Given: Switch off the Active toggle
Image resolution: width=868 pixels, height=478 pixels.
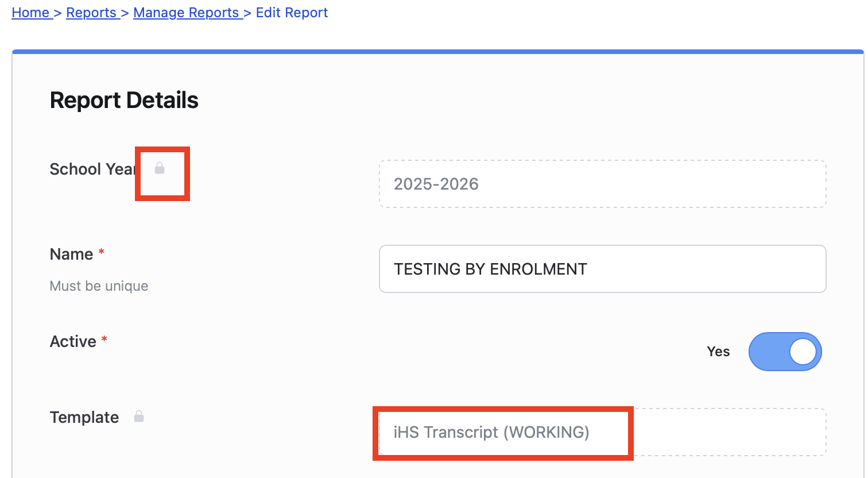Looking at the screenshot, I should [785, 352].
